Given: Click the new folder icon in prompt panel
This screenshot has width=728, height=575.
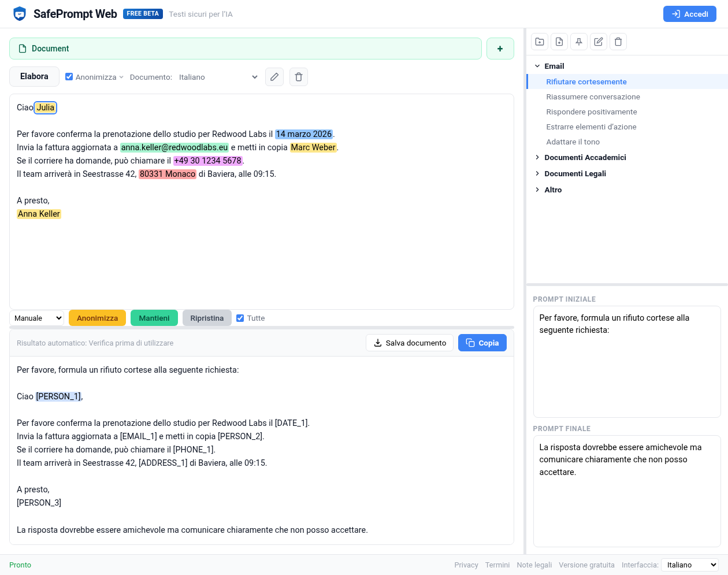Looking at the screenshot, I should coord(540,42).
